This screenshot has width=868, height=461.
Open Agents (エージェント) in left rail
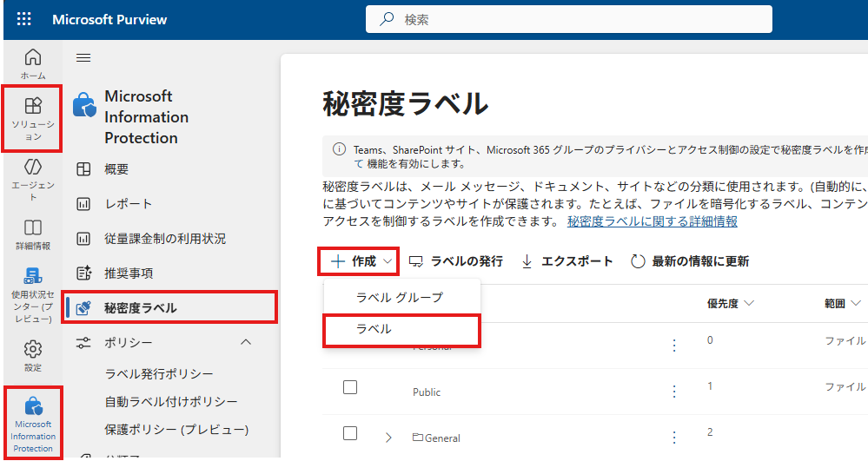coord(33,180)
